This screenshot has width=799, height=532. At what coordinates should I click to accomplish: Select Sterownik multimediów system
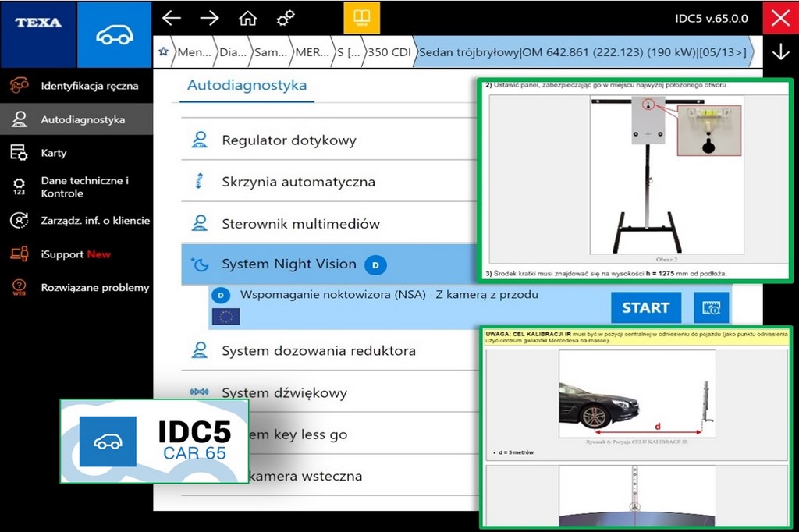point(329,223)
